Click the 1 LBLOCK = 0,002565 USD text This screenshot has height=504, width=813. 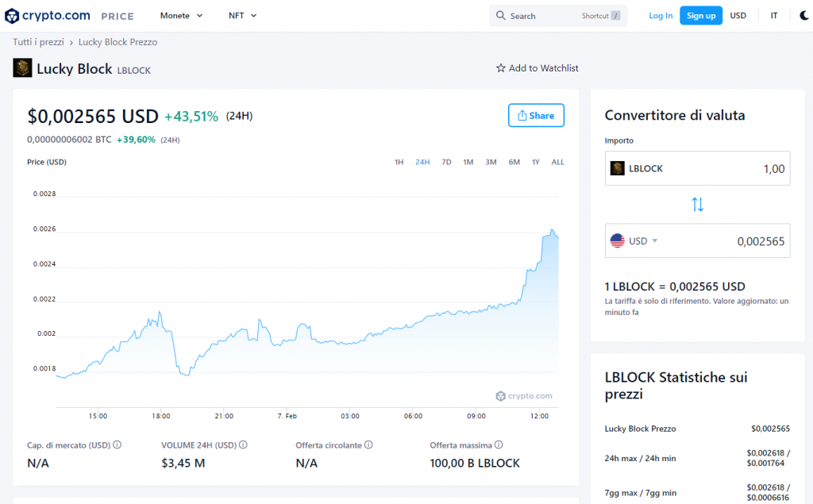click(675, 287)
